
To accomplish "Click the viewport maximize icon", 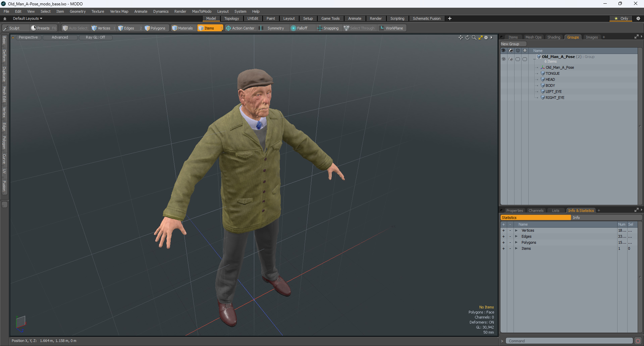I will tap(480, 38).
